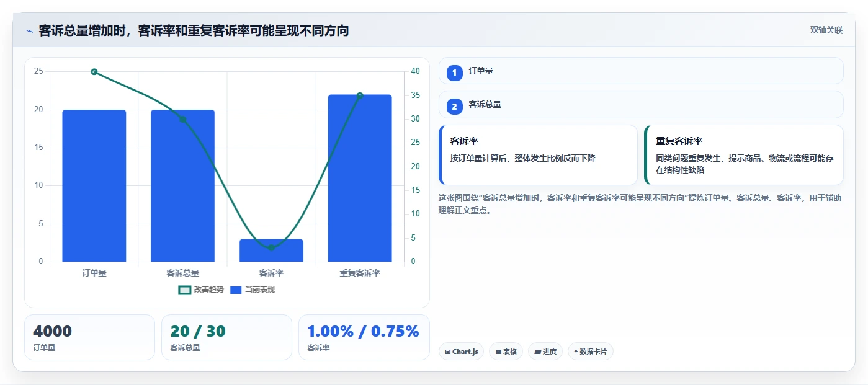The height and width of the screenshot is (385, 868).
Task: Toggle the 当前表现 legend item
Action: coord(253,290)
